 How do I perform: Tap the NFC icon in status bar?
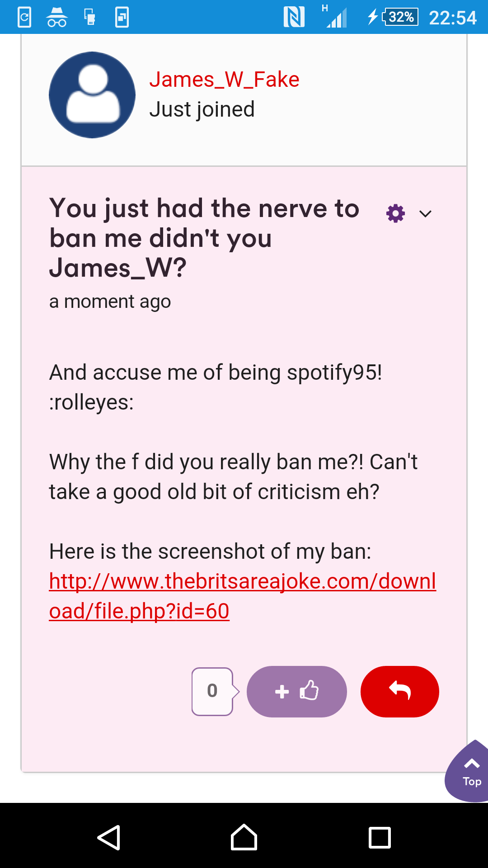(x=294, y=17)
